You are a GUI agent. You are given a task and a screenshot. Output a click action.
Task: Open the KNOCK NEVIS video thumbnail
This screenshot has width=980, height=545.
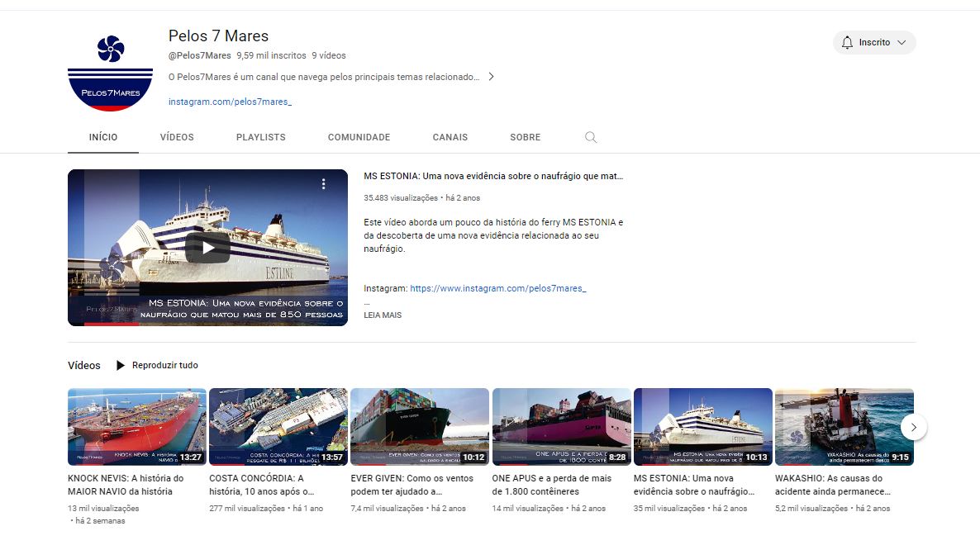(137, 427)
